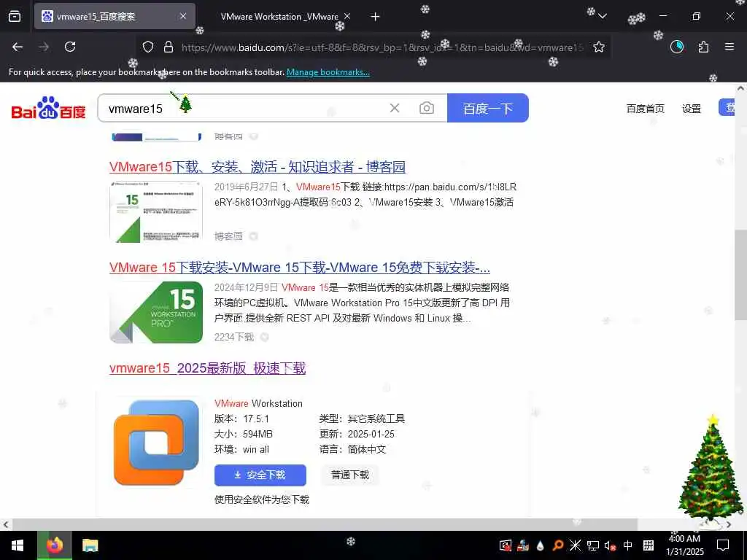Close the VMware Workstation _VMware tab
Screen dimensions: 747x560
point(347,16)
